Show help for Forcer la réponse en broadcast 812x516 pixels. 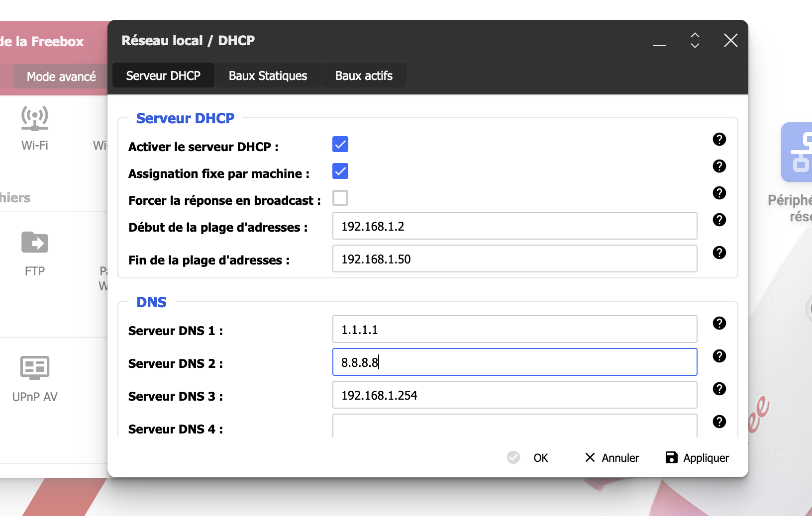point(719,193)
